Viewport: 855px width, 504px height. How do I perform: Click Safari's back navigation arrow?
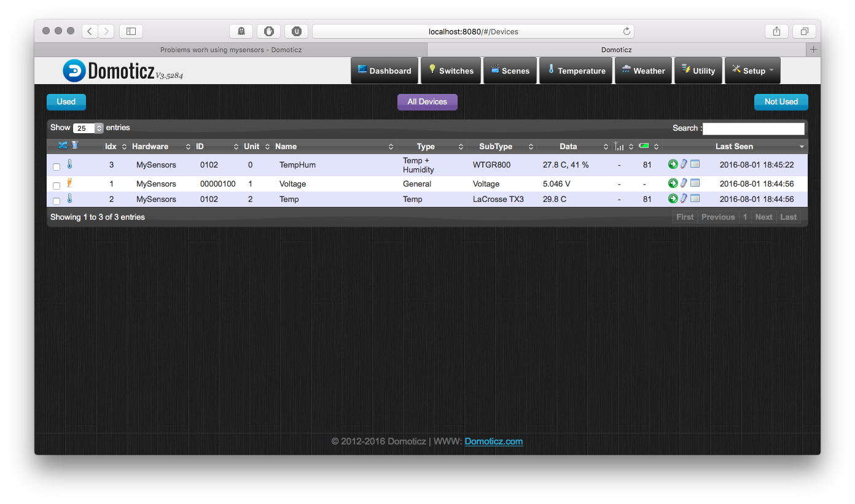coord(90,31)
